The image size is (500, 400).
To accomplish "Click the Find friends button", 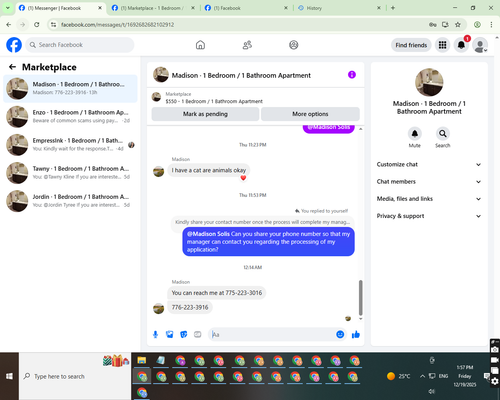I will 411,45.
